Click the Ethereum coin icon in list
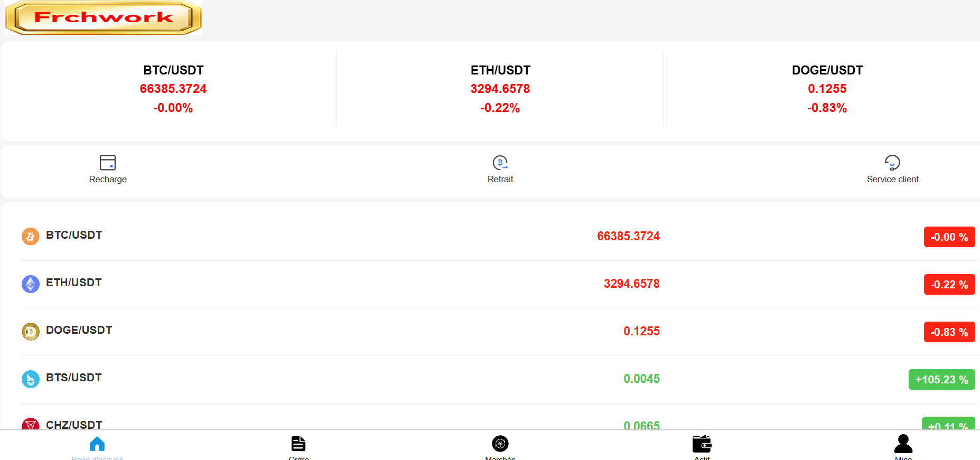Screen dimensions: 980x460 pos(31,284)
